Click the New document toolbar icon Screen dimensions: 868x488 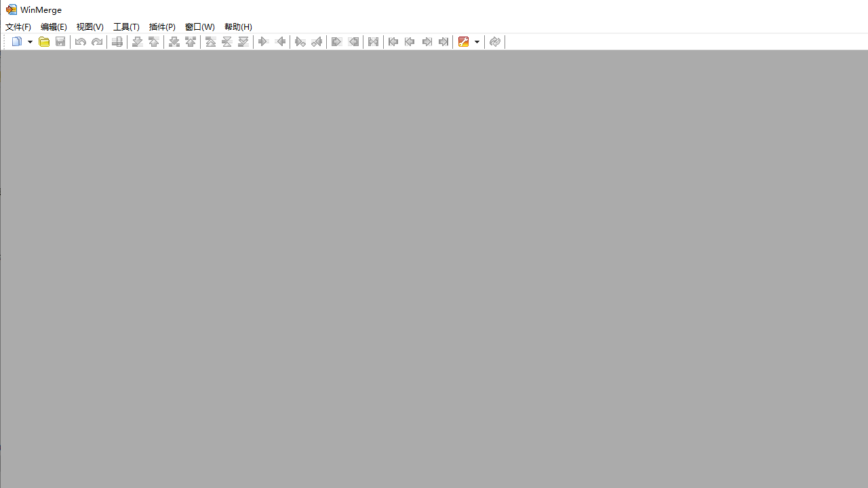click(17, 42)
